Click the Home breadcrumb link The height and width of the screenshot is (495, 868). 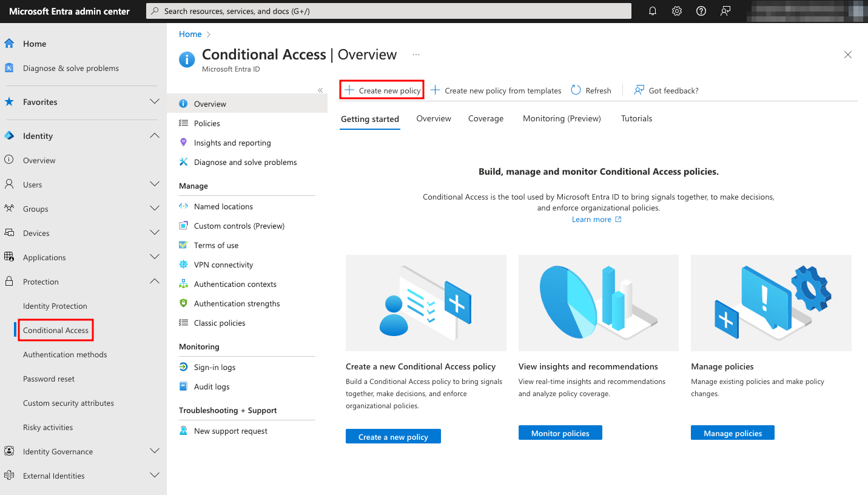point(190,34)
